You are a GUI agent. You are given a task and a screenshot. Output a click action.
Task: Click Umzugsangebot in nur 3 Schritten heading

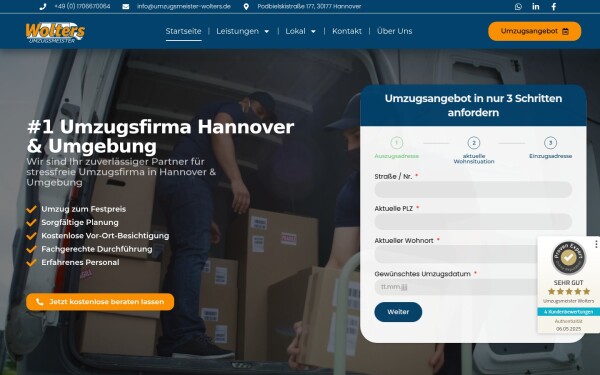[x=473, y=106]
